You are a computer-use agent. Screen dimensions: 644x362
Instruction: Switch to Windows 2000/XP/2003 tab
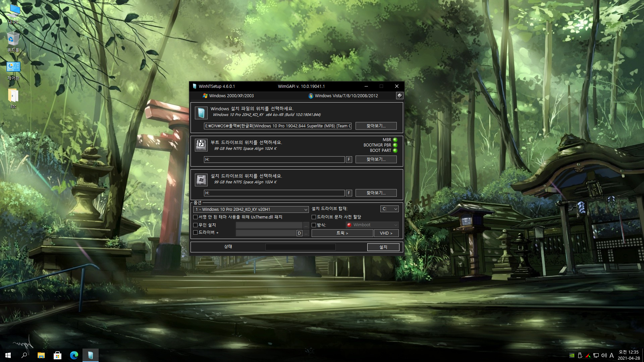pyautogui.click(x=228, y=96)
